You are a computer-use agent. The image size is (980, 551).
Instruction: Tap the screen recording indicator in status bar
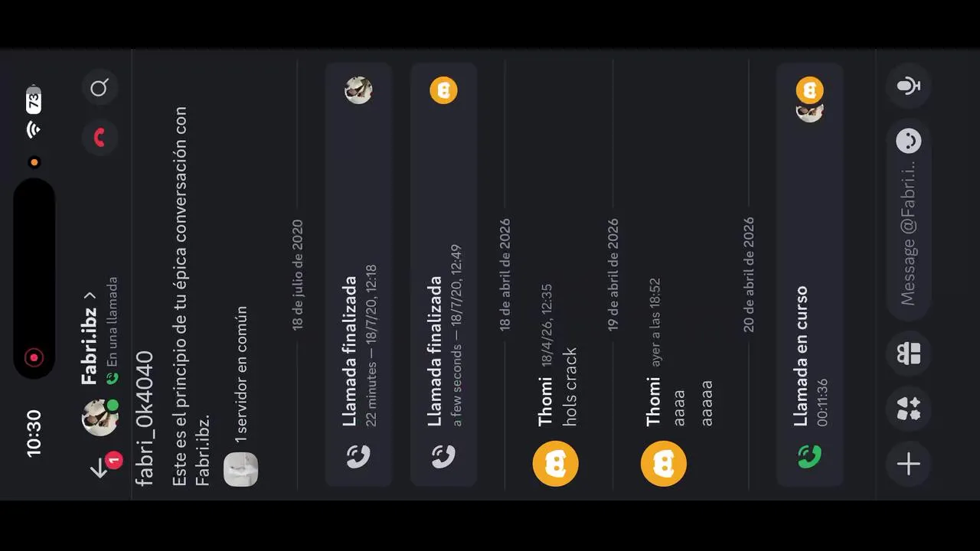tap(34, 357)
